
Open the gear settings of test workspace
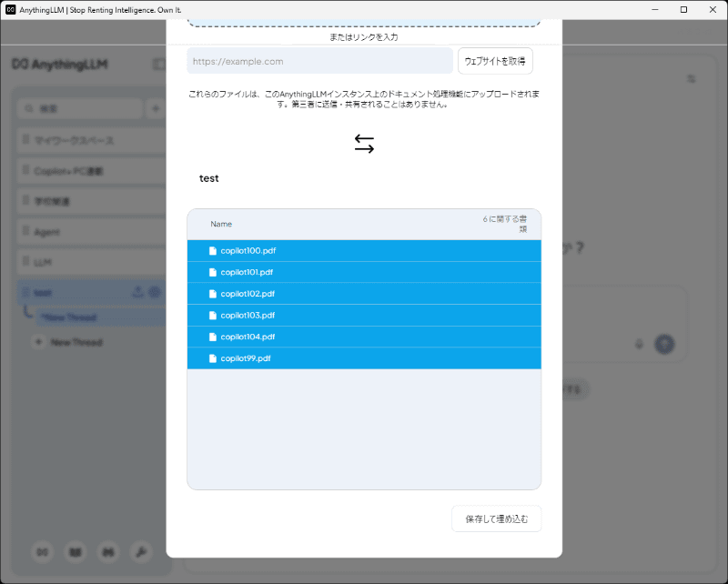tap(155, 292)
